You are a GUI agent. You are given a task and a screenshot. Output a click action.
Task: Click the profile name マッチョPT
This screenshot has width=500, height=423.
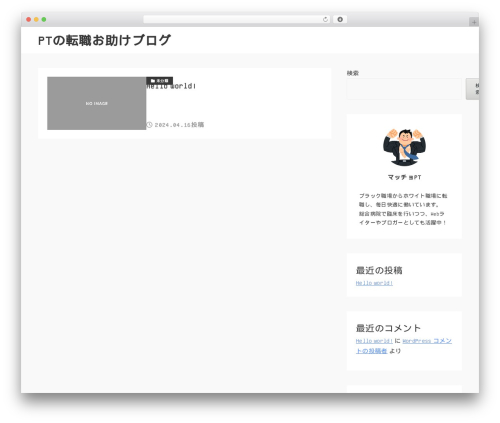click(404, 177)
